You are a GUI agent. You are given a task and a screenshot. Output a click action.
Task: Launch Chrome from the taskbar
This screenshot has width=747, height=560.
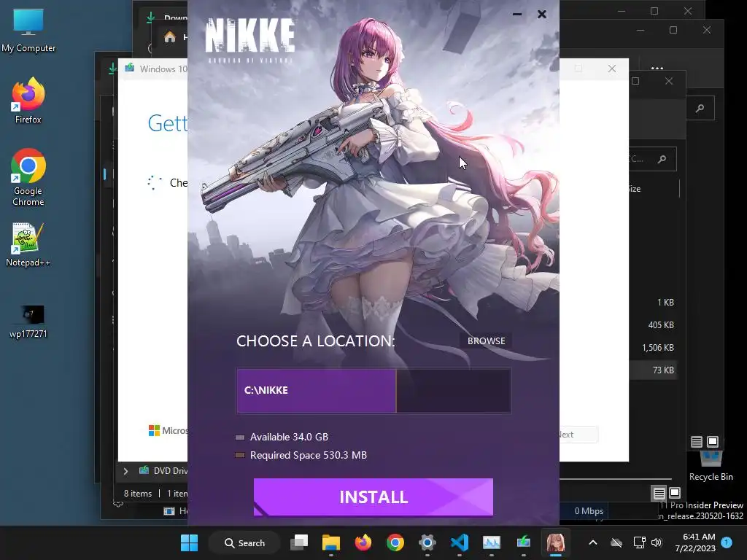[395, 542]
